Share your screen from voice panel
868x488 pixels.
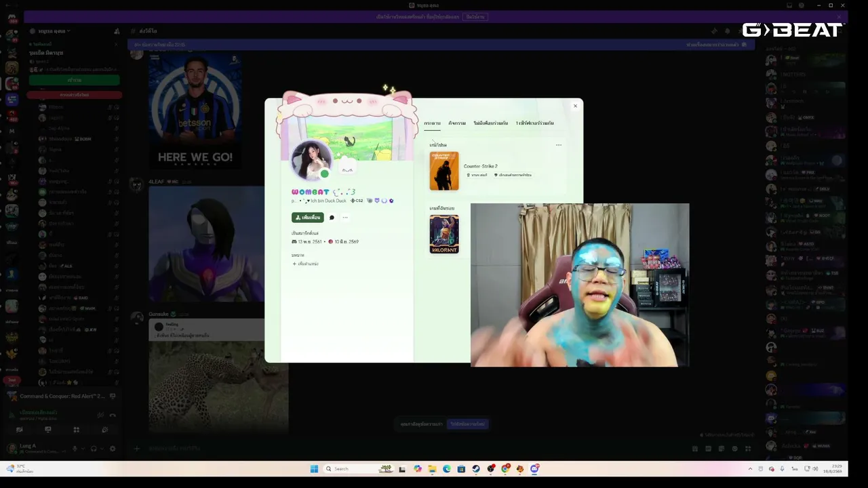click(x=47, y=430)
